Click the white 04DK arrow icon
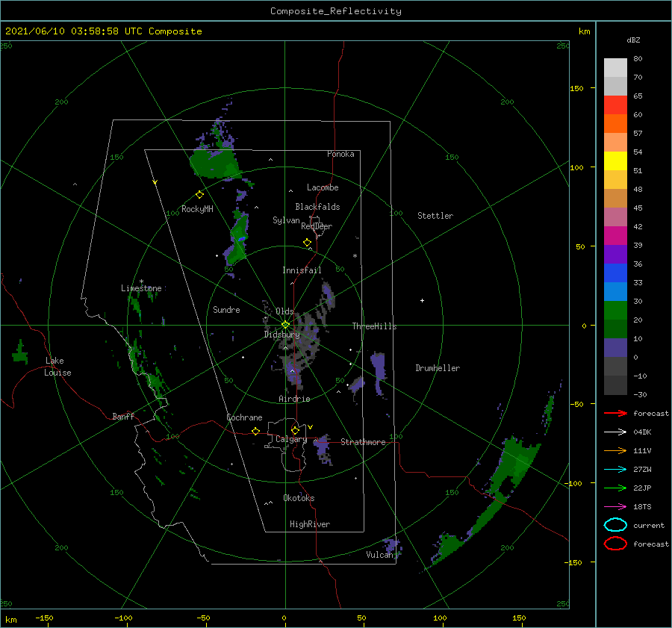 615,432
